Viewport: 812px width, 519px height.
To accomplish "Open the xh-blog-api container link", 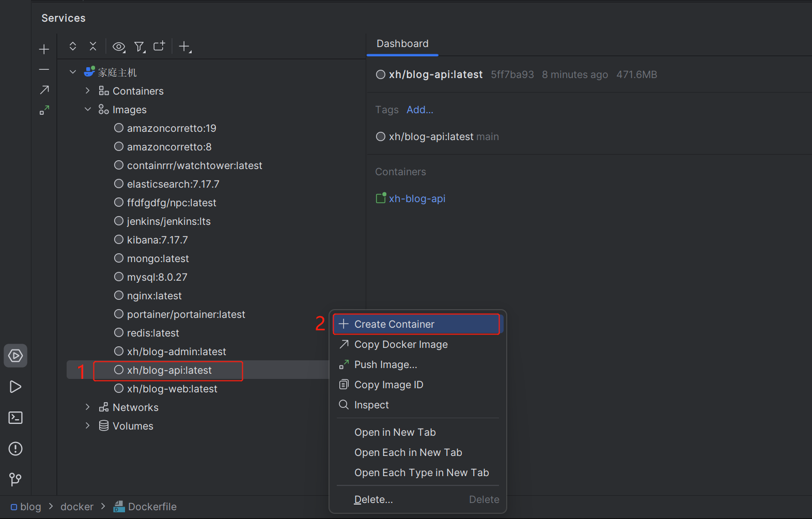I will 417,199.
